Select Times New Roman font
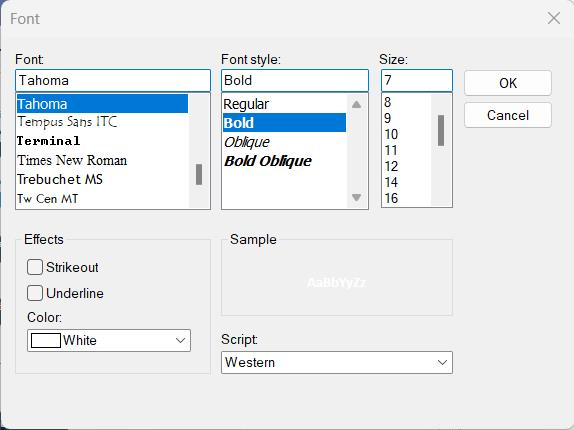This screenshot has height=430, width=574. [x=102, y=160]
